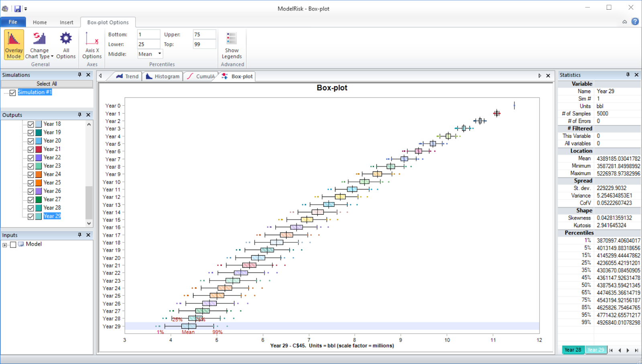This screenshot has height=364, width=642.
Task: Toggle the Simulation #1 checkbox
Action: 12,92
